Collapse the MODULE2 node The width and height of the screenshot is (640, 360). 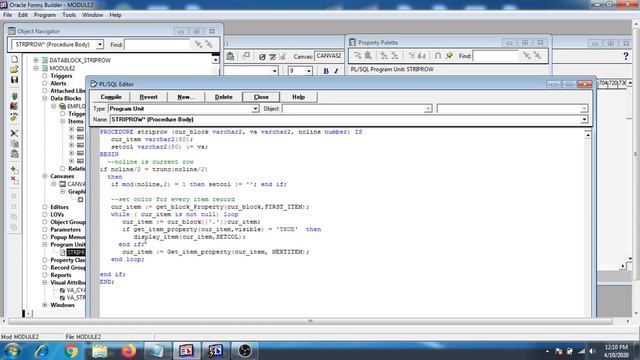(36, 68)
